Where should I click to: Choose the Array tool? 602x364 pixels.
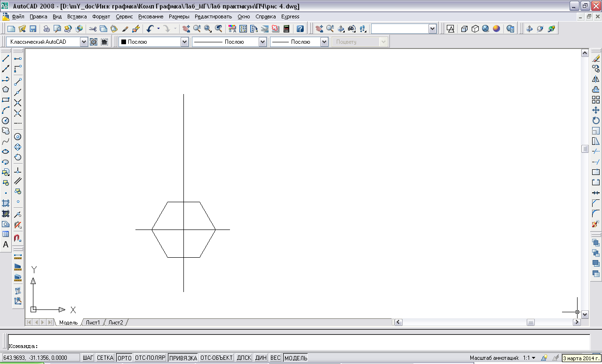(596, 100)
